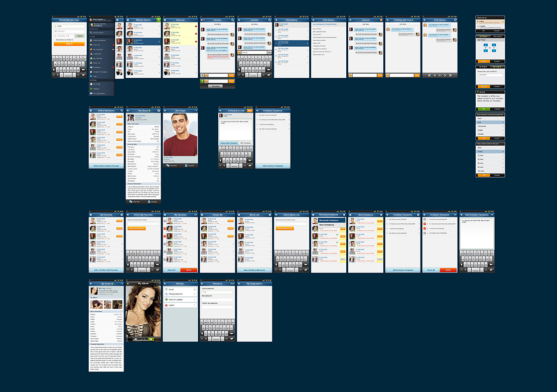Focus the Lady's Profile ID field
The image size is (557, 392).
[490, 75]
